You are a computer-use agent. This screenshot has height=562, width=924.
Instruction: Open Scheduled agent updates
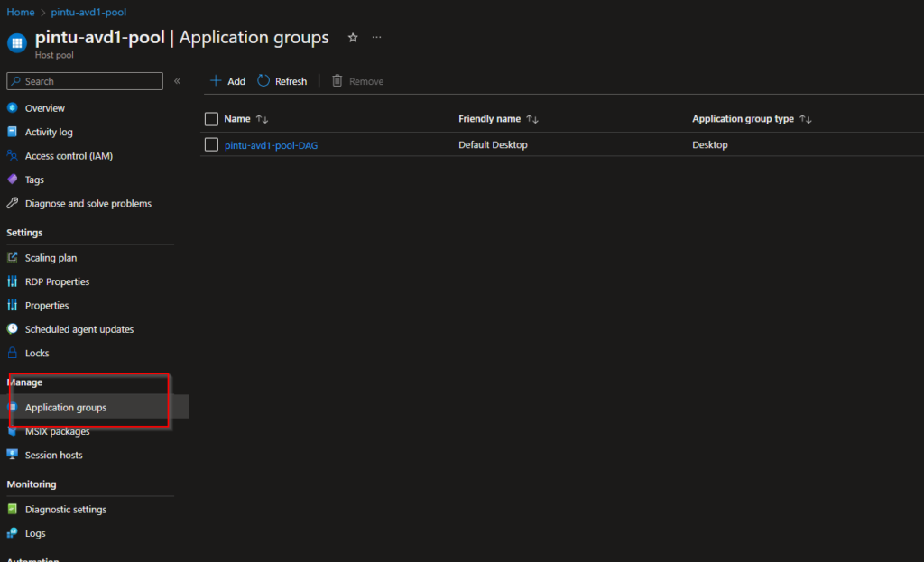tap(79, 329)
